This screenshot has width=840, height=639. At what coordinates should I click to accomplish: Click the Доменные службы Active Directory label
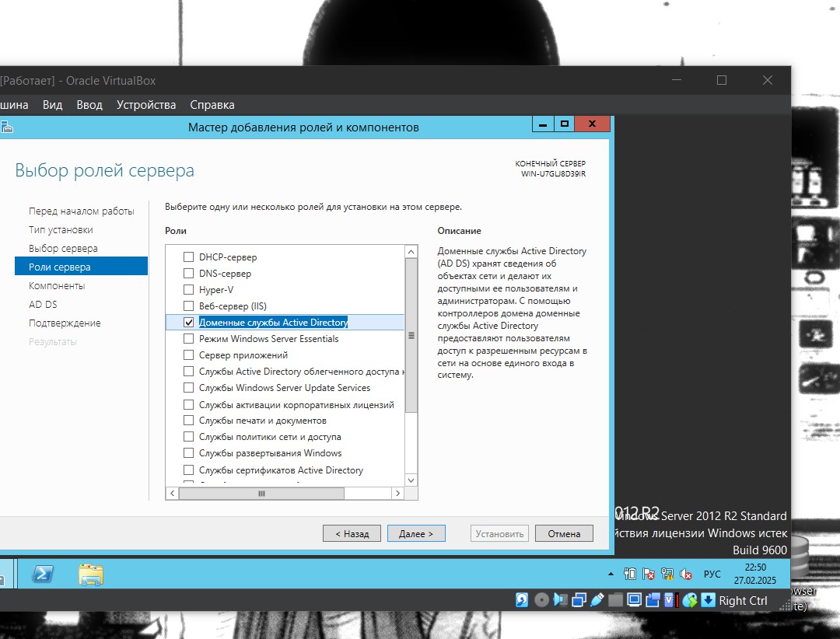[x=273, y=323]
